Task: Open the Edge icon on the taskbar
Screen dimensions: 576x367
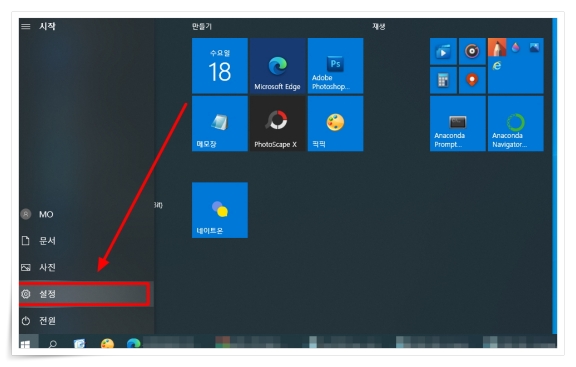Action: [133, 343]
